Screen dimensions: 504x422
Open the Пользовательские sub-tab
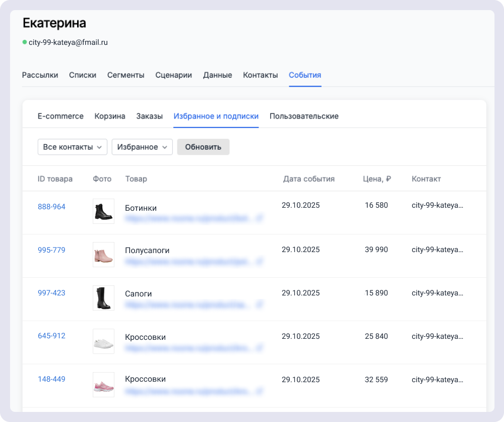[x=304, y=116]
